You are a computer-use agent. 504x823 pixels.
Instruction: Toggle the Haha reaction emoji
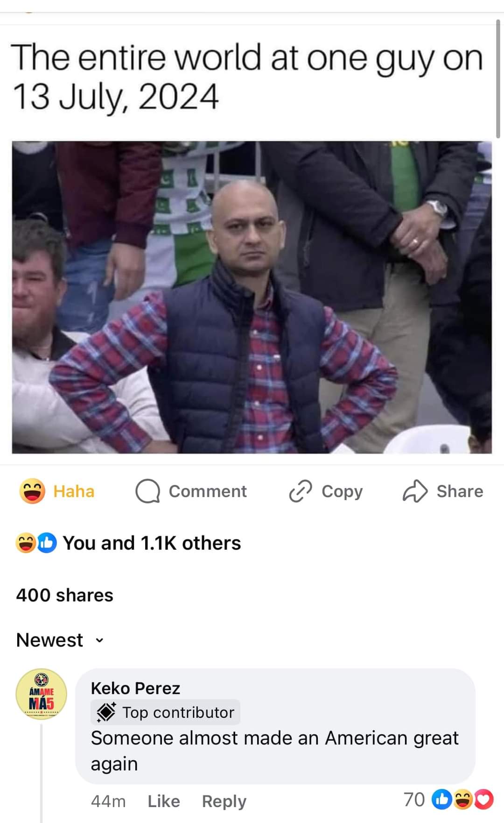point(32,491)
